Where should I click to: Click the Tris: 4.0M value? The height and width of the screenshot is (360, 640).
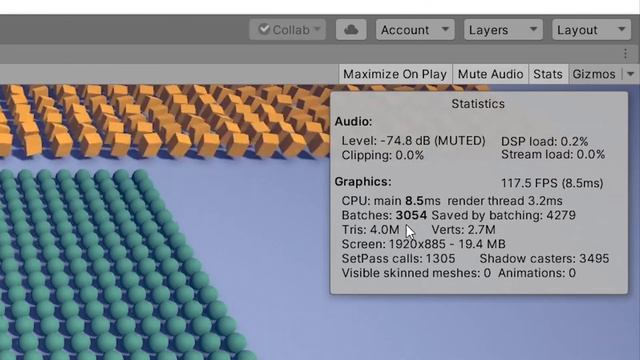[370, 230]
